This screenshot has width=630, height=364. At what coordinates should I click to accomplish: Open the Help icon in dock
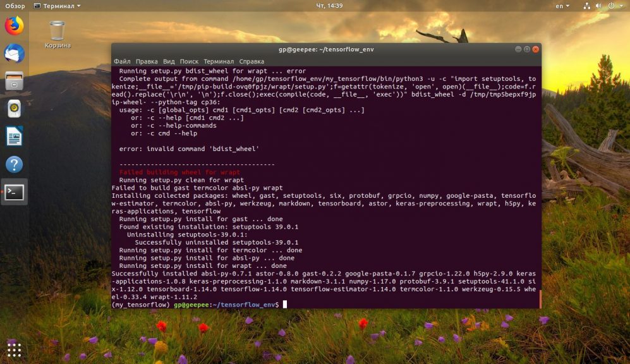coord(14,164)
